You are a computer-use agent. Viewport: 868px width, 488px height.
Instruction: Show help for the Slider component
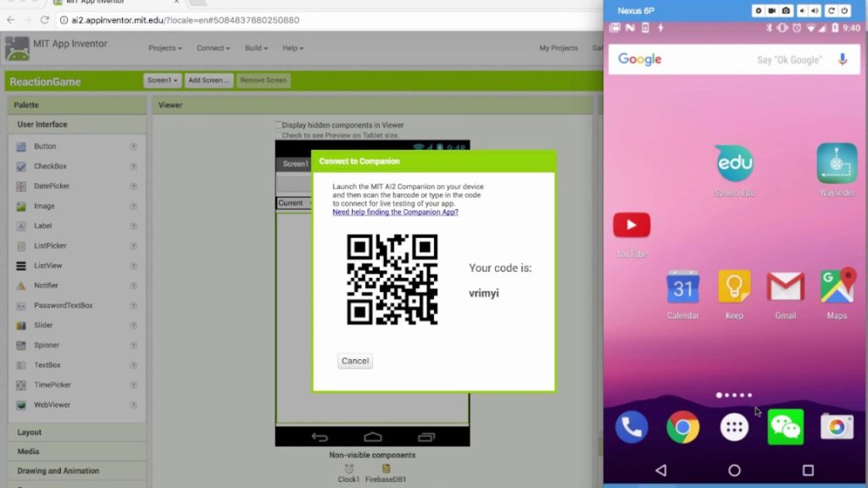133,325
